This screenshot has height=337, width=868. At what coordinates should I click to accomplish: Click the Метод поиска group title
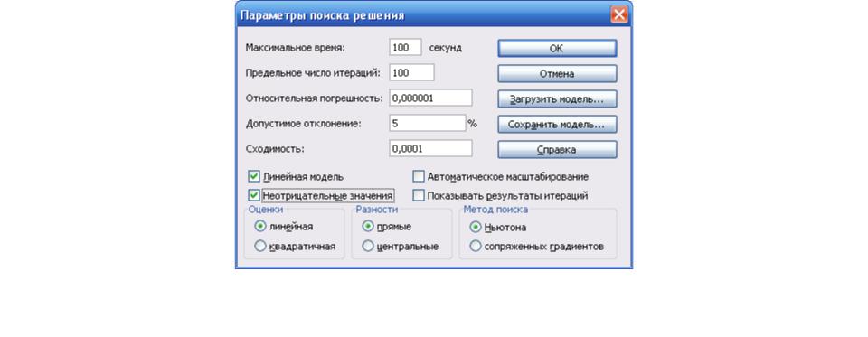(495, 210)
